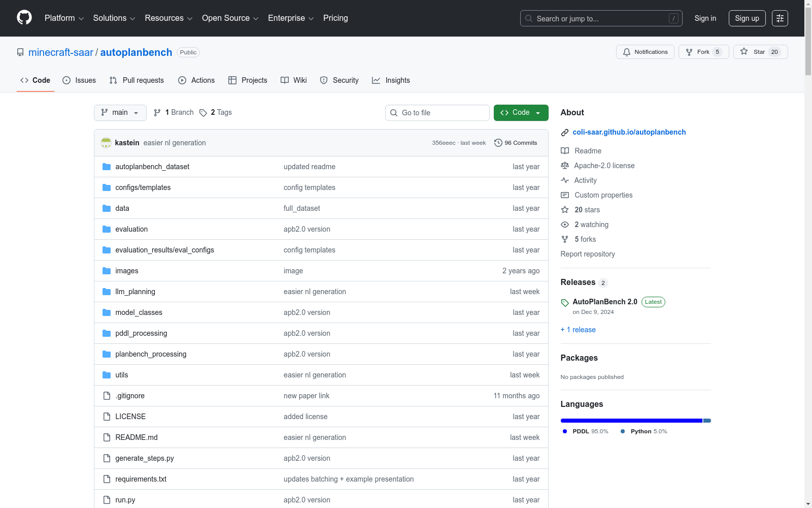Open the Pricing page

pos(335,18)
